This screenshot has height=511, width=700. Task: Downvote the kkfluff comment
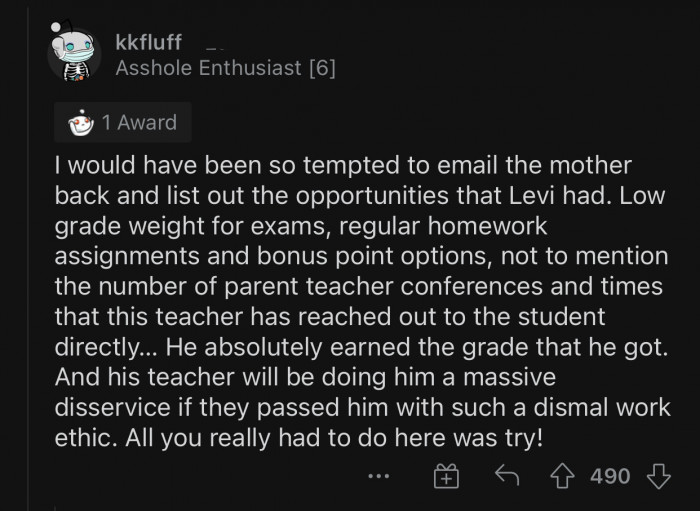pyautogui.click(x=658, y=477)
